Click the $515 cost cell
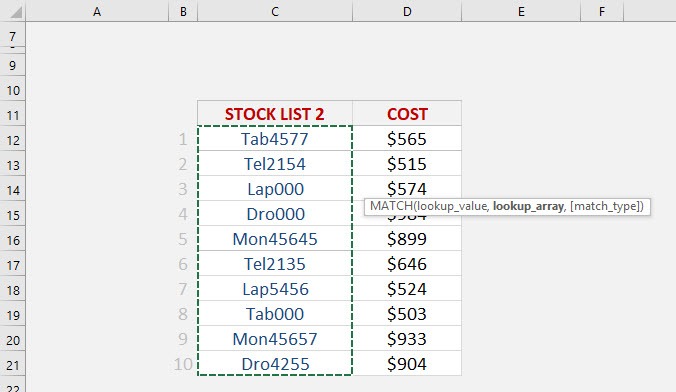676x392 pixels. pos(407,163)
